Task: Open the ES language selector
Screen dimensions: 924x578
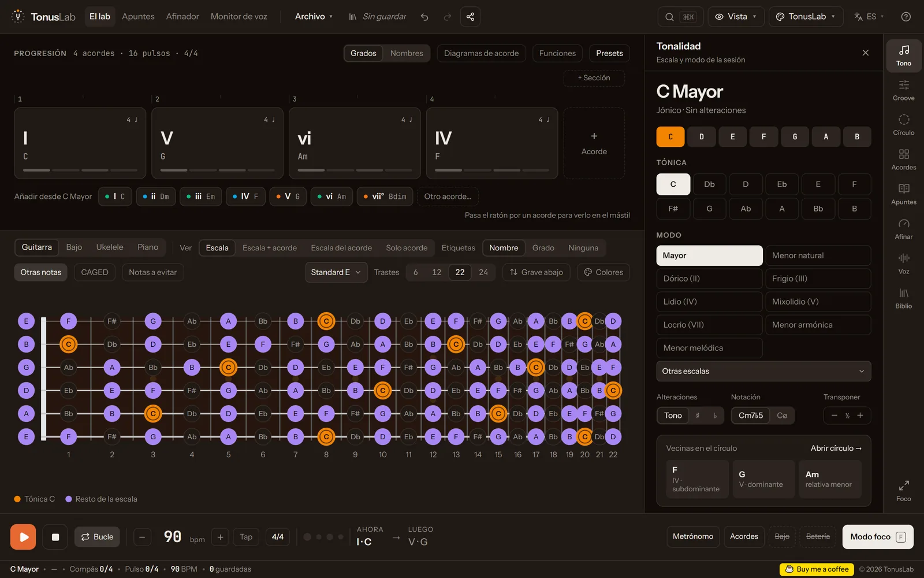Action: (869, 17)
